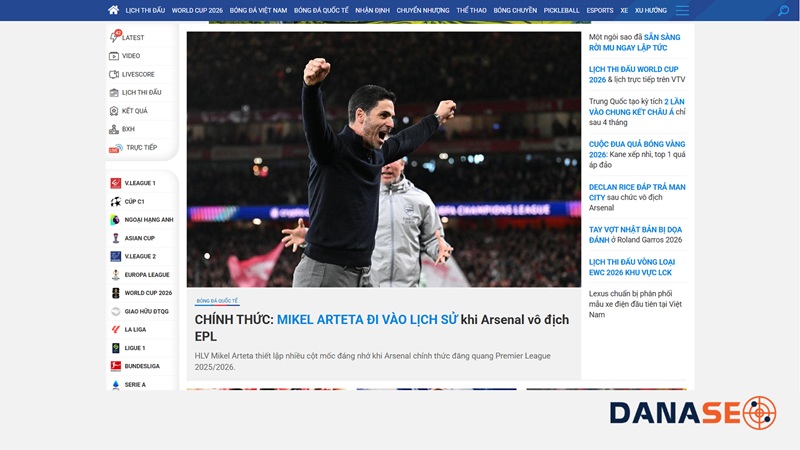Select the V.League 2 logo icon
This screenshot has width=800, height=450.
pos(116,256)
